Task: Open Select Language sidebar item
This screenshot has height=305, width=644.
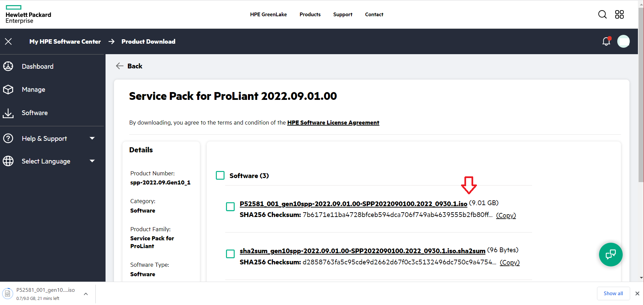Action: click(x=46, y=161)
